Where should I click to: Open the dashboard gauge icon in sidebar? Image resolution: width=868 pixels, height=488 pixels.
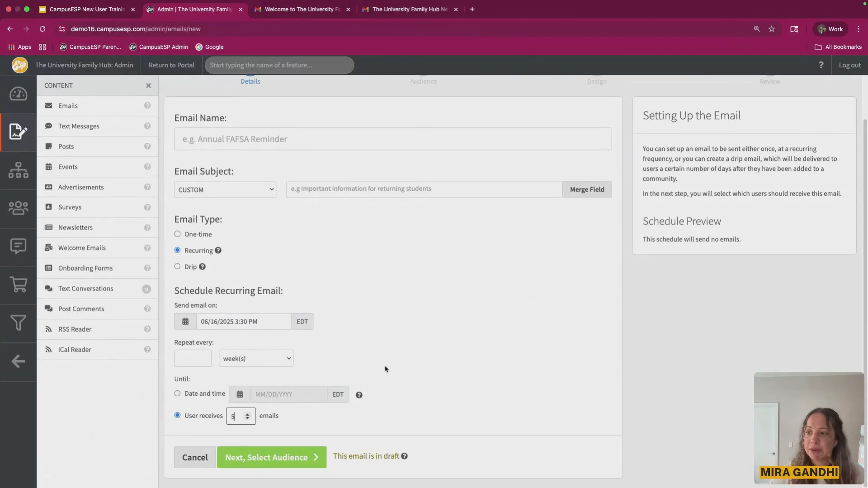(18, 94)
